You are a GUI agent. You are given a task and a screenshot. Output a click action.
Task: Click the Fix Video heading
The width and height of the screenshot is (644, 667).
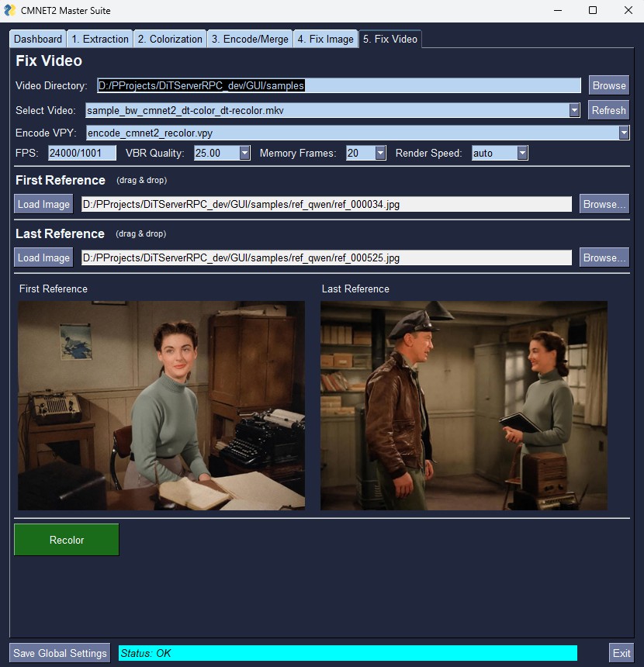49,60
